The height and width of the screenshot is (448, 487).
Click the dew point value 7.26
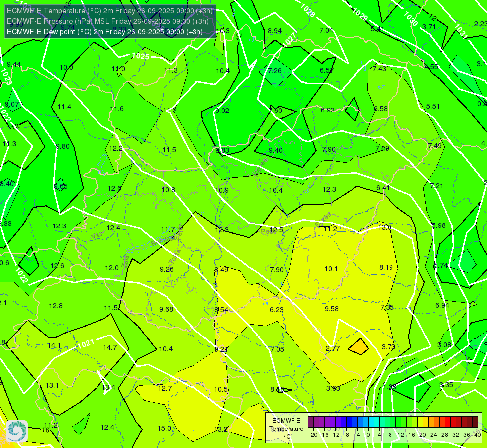pos(275,71)
